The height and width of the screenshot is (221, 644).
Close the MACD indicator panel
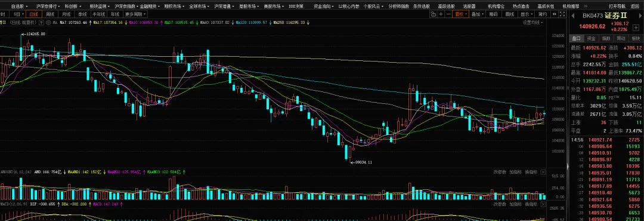[543, 204]
